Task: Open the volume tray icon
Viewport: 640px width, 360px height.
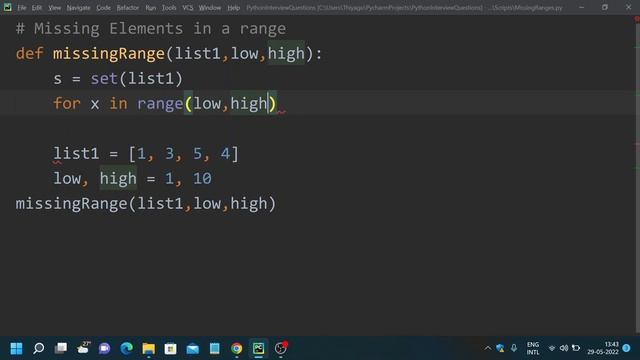Action: pos(564,348)
